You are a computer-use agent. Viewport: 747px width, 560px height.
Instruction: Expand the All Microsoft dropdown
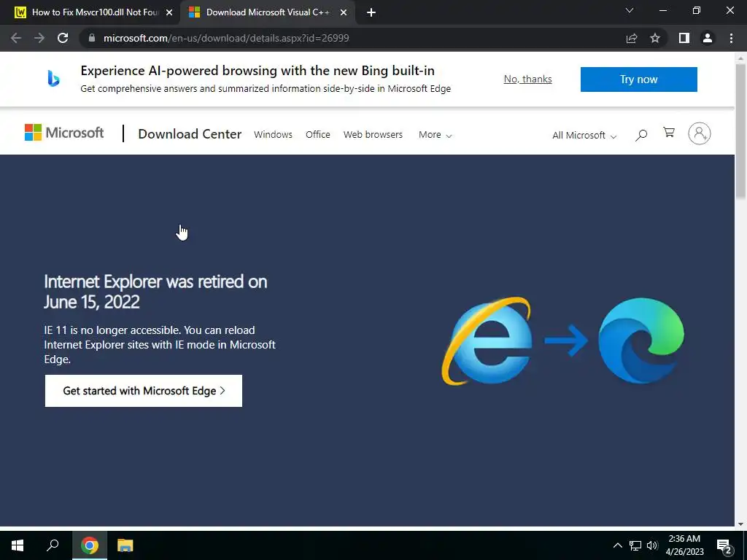584,135
